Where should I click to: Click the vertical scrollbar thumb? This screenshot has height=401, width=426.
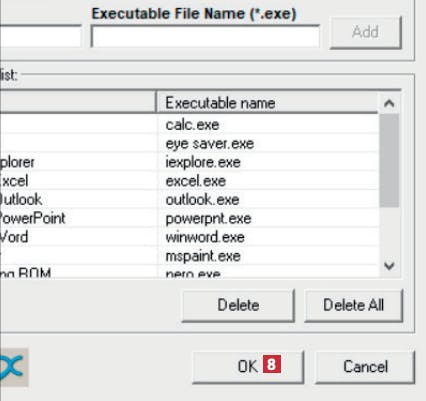389,161
